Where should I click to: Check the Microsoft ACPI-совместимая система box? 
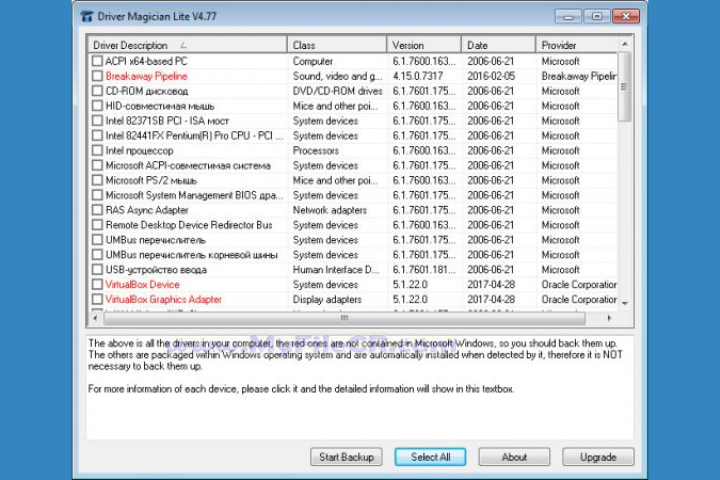pos(97,165)
